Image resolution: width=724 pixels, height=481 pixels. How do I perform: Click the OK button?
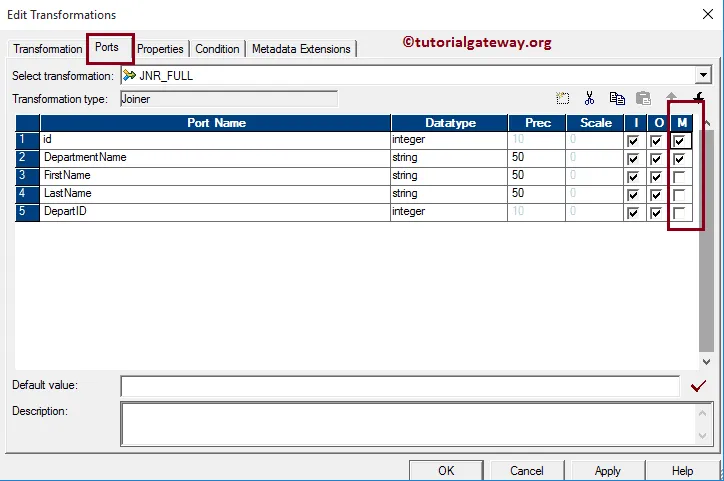coord(446,470)
